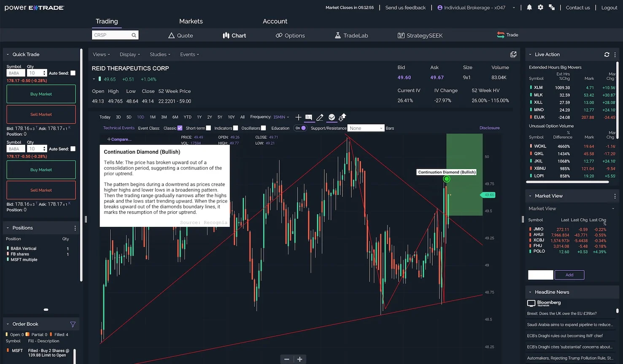623x364 pixels.
Task: Pop out the chart window
Action: [x=513, y=54]
